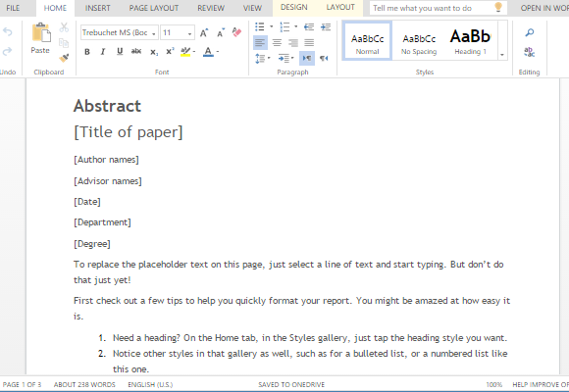Shrink font size with the smaller A icon
The width and height of the screenshot is (569, 392).
(221, 33)
